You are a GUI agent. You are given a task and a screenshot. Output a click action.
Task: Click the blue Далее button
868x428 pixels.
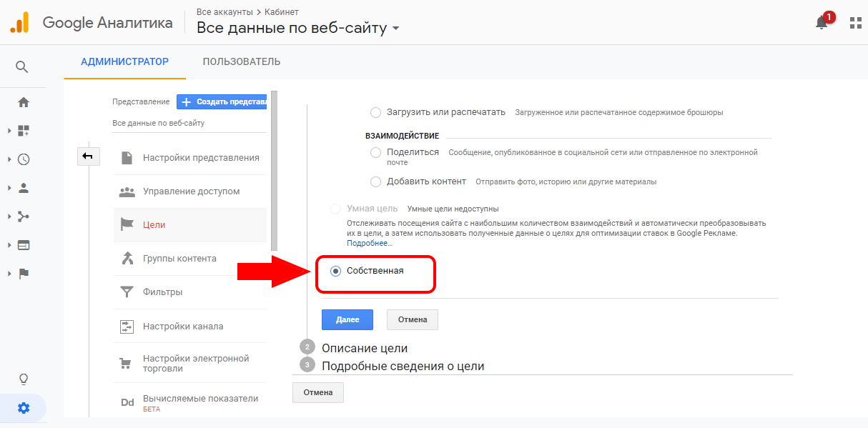coord(347,319)
